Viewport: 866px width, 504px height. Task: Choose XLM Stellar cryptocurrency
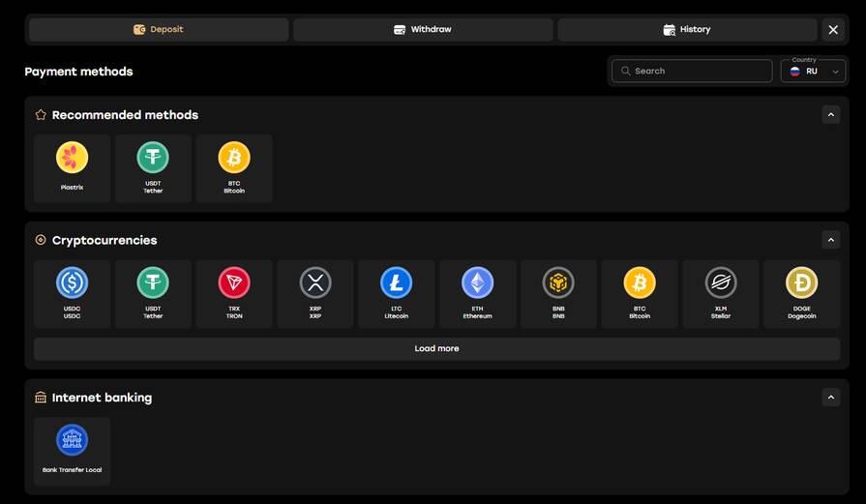[721, 293]
